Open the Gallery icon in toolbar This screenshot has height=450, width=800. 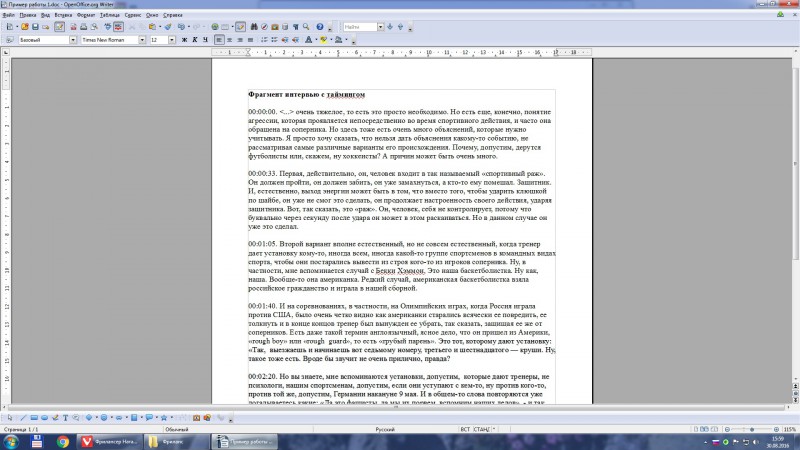pyautogui.click(x=274, y=27)
